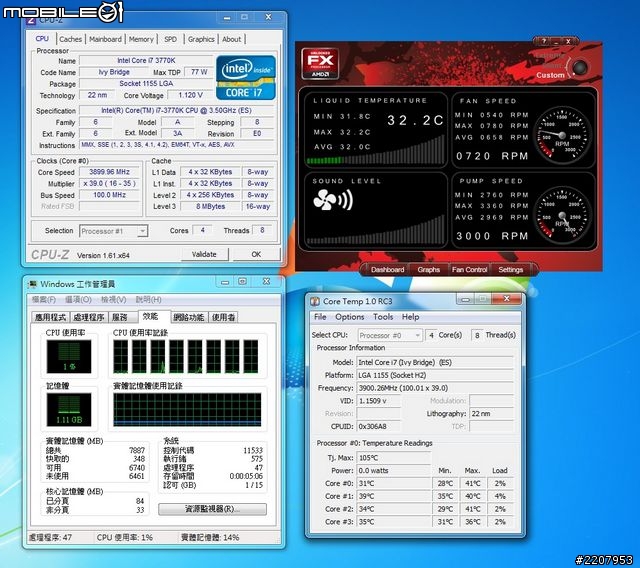The width and height of the screenshot is (640, 568).
Task: Open the About tab in CPU-Z
Action: 231,39
